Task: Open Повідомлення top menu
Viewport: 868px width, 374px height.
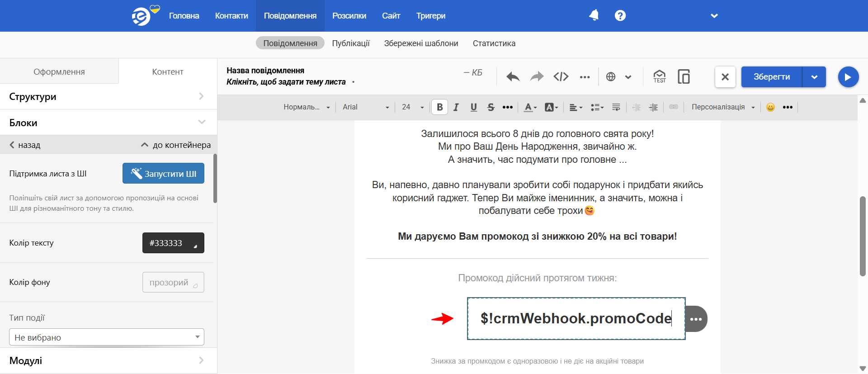Action: click(x=290, y=16)
